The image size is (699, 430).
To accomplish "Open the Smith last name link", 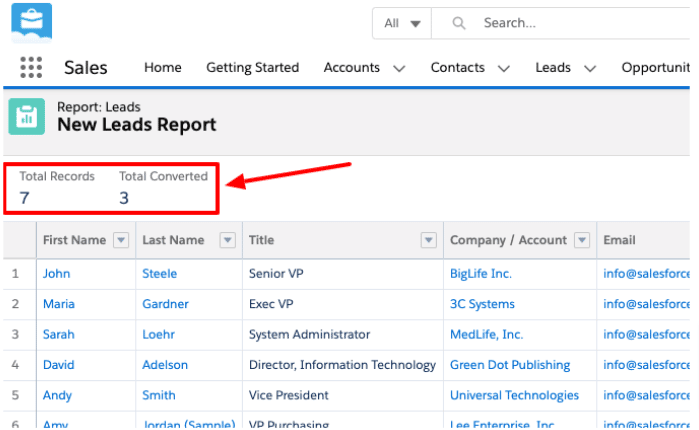I will click(x=159, y=395).
